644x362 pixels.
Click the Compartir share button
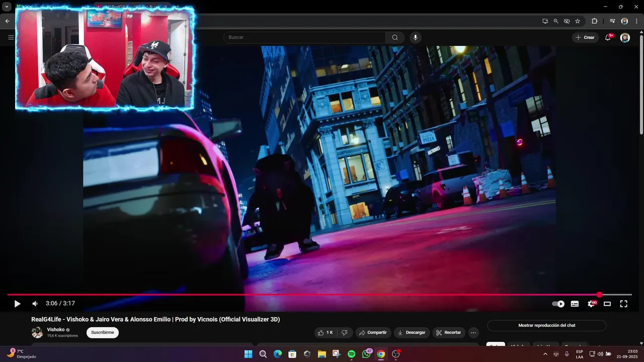coord(373,332)
